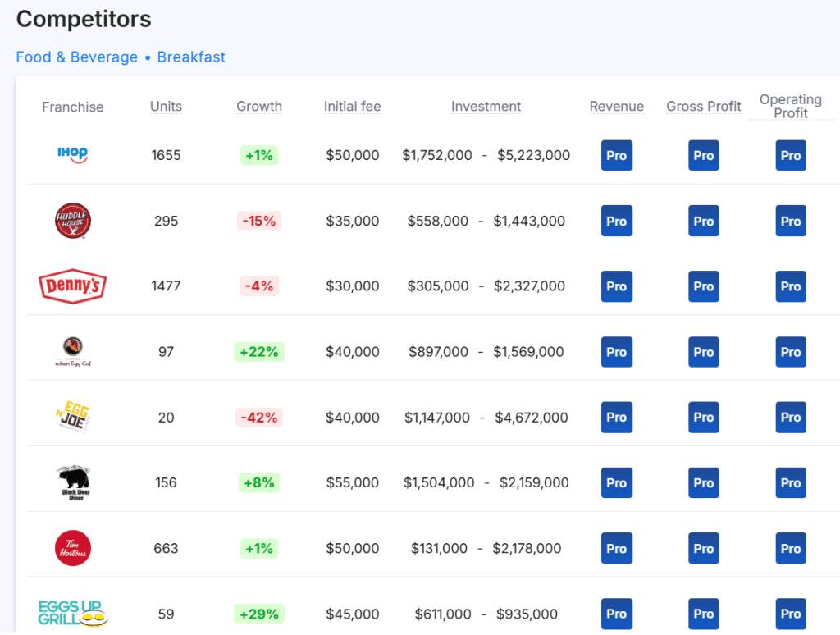Click the +1% growth badge for IHOP
The height and width of the screenshot is (635, 840).
259,155
